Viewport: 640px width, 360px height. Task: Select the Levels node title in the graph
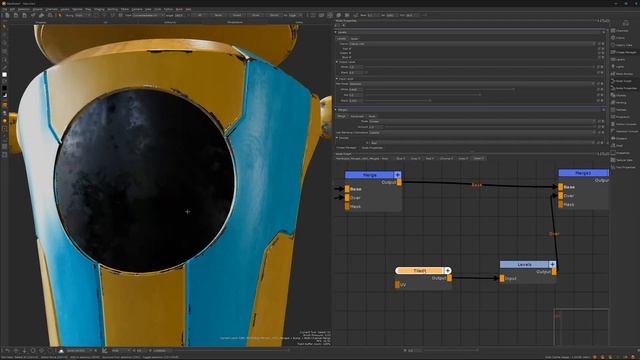(524, 264)
